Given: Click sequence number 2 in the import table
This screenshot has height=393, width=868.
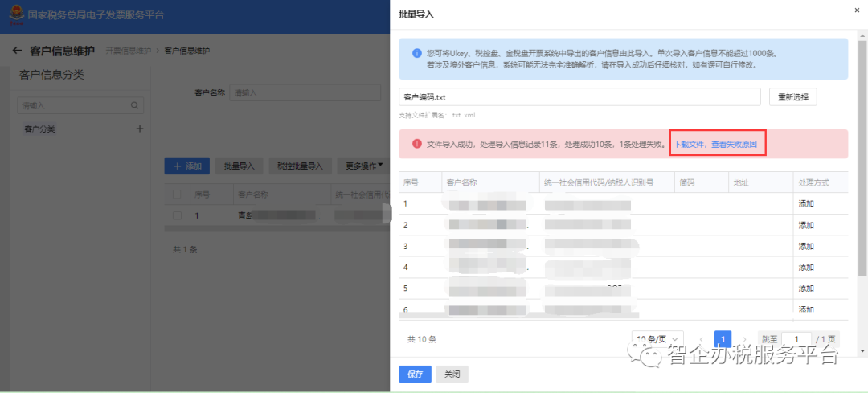Looking at the screenshot, I should [406, 225].
